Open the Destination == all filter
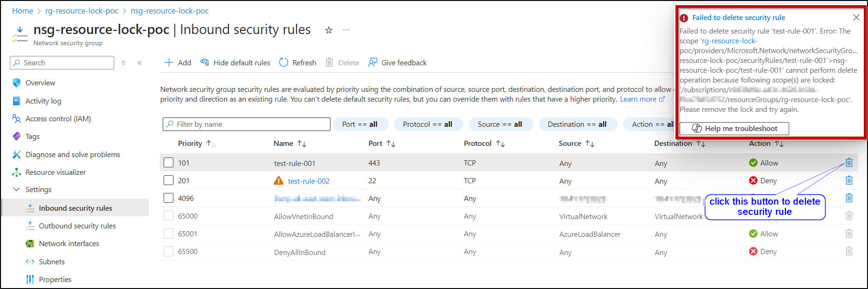 pyautogui.click(x=577, y=124)
